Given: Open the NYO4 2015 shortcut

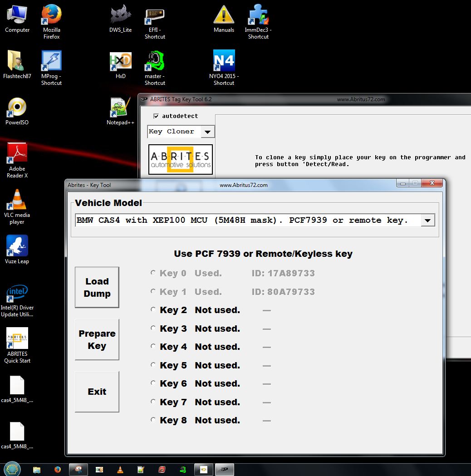Looking at the screenshot, I should (224, 61).
